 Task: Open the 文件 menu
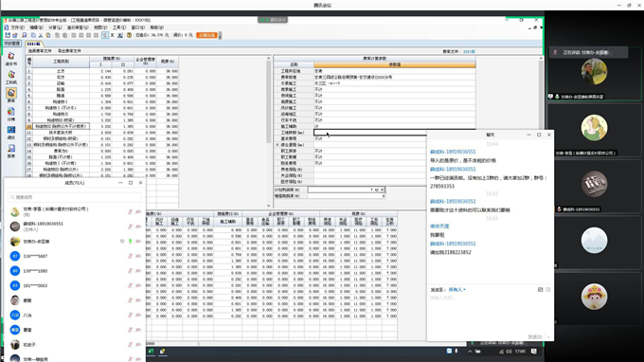click(x=16, y=27)
